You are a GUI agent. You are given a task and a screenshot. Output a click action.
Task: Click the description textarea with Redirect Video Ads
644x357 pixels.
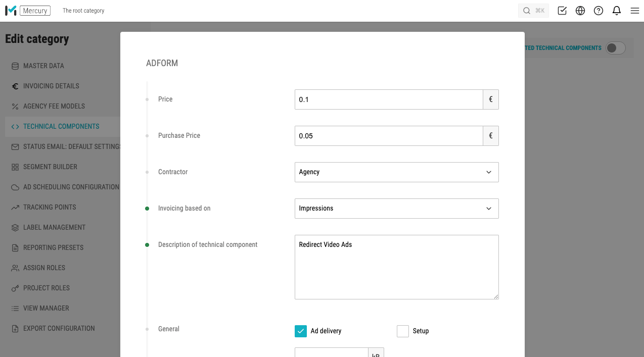pos(397,267)
